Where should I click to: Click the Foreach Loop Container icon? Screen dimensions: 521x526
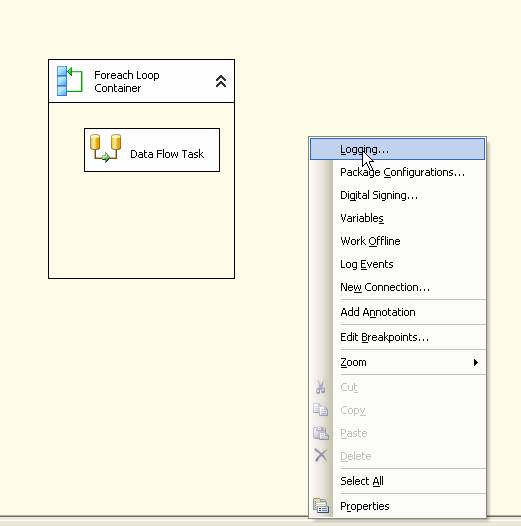tap(69, 81)
